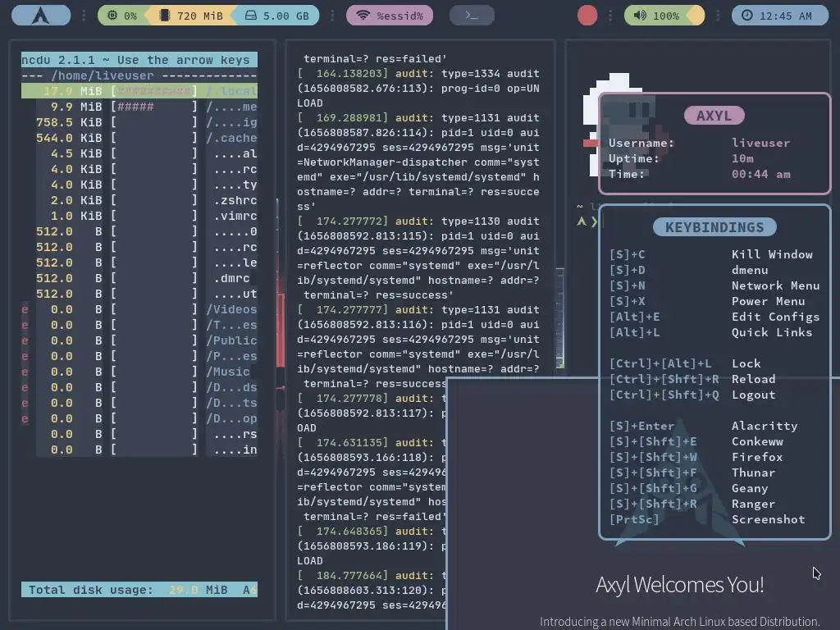The image size is (840, 630).
Task: Select the .vimrc file row
Action: [139, 216]
